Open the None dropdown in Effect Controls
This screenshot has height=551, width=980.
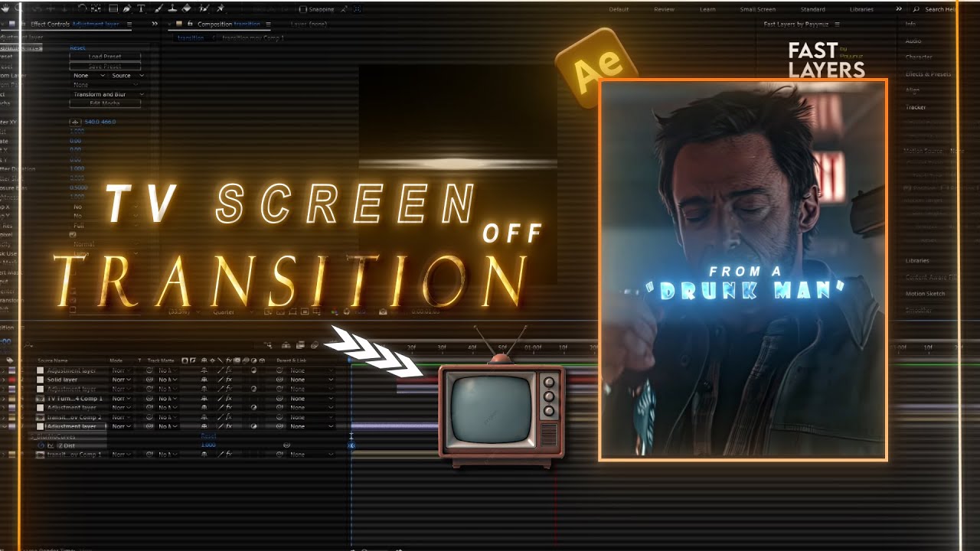[89, 76]
